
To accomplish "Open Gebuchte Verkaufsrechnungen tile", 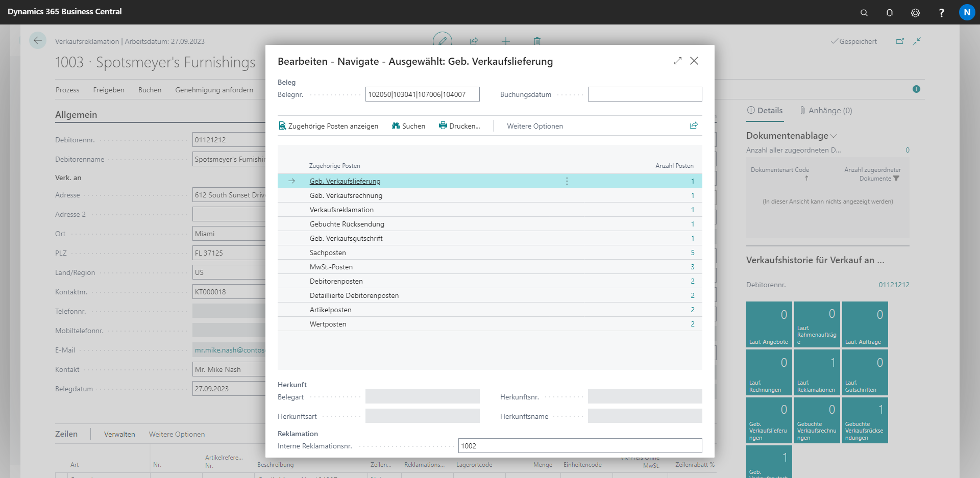I will click(x=817, y=420).
